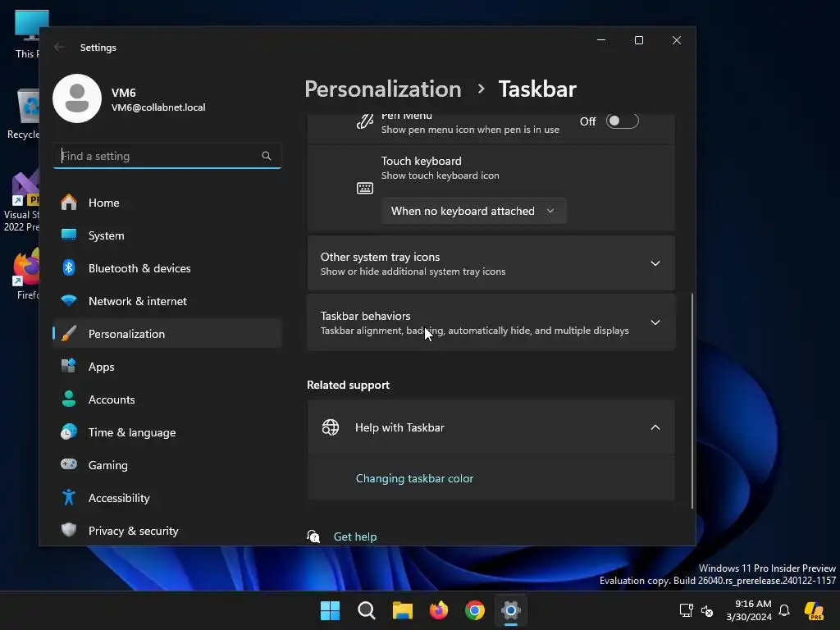The width and height of the screenshot is (840, 630).
Task: Open Accounts settings
Action: tap(167, 399)
